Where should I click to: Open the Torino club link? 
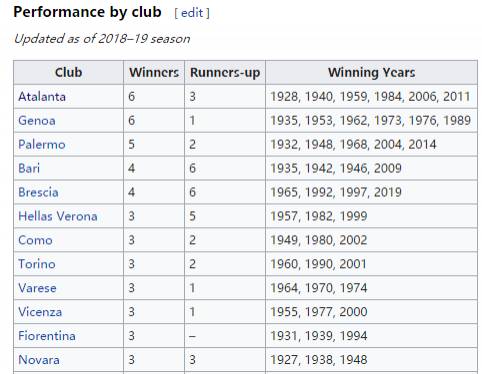pos(37,264)
